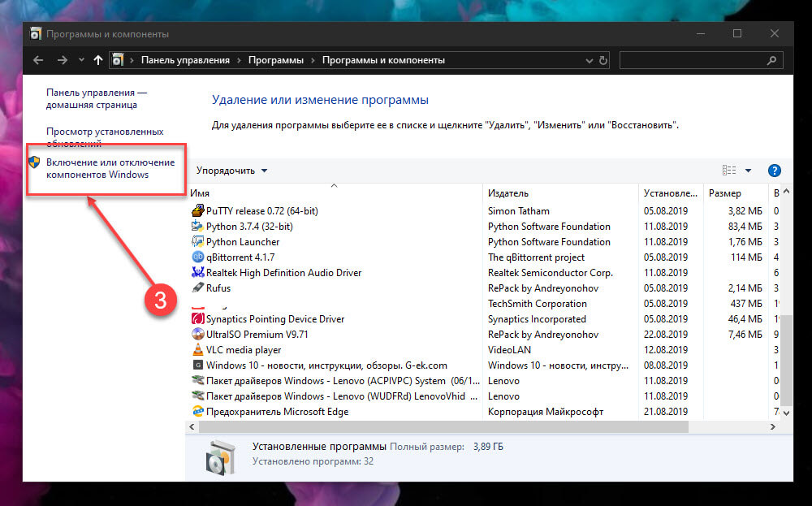
Task: Select the VLC media player row
Action: [483, 349]
